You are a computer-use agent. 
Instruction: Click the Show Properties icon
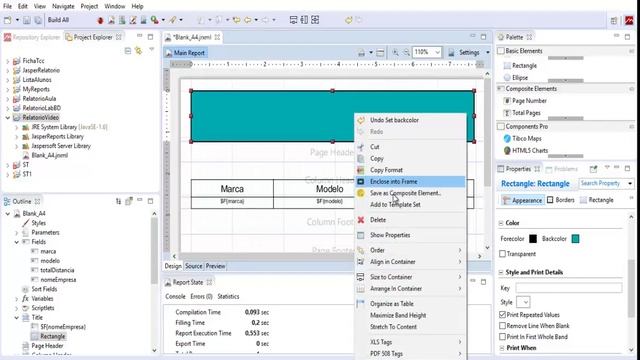pyautogui.click(x=361, y=235)
